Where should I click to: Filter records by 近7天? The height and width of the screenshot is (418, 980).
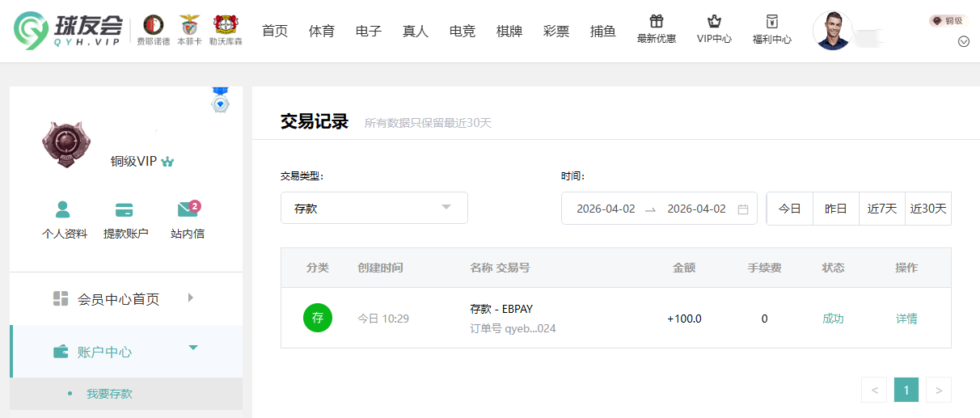[x=881, y=209]
